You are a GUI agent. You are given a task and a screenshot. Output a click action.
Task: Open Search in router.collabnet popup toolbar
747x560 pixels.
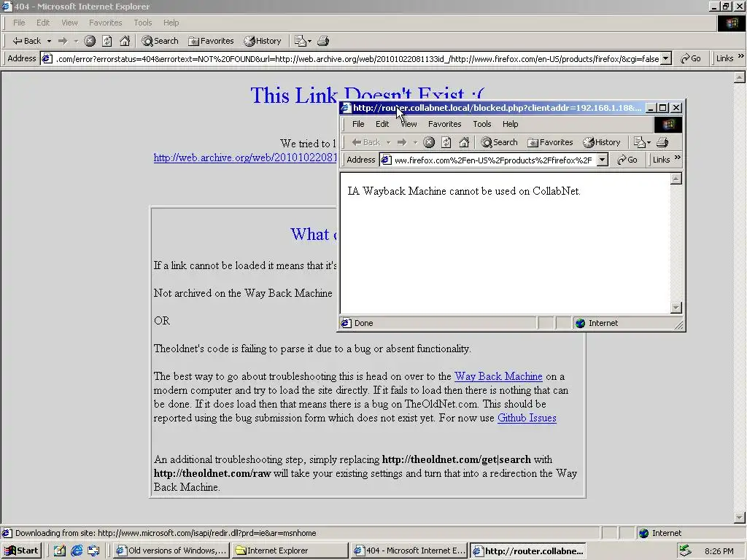[x=499, y=142]
